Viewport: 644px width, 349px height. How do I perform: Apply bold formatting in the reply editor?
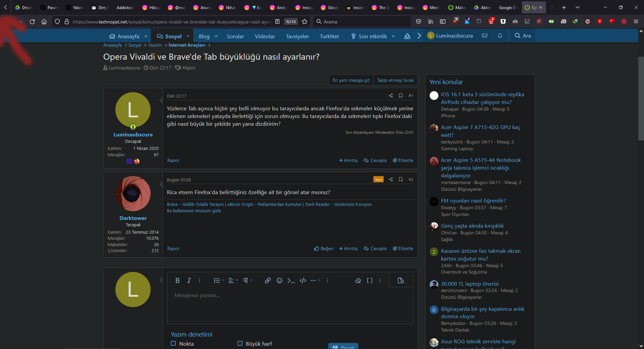coord(177,281)
